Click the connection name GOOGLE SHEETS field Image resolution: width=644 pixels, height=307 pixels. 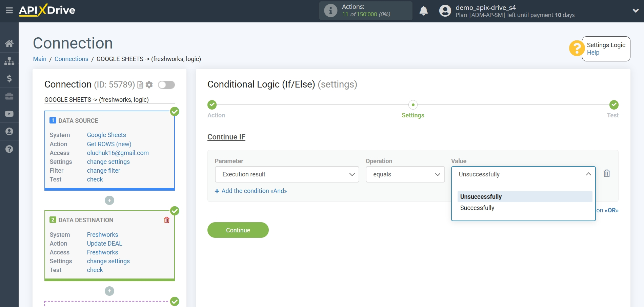tap(109, 100)
